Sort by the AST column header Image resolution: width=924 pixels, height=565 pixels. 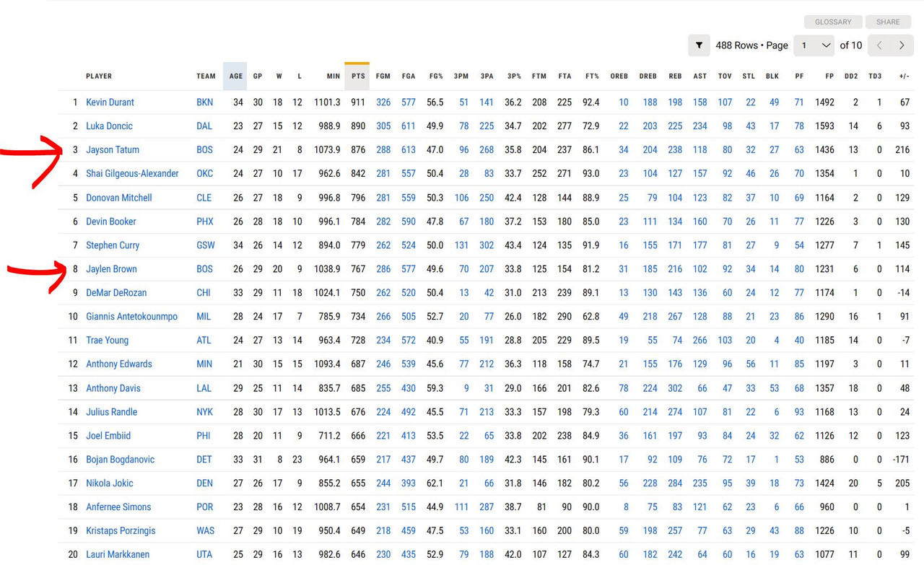(700, 76)
